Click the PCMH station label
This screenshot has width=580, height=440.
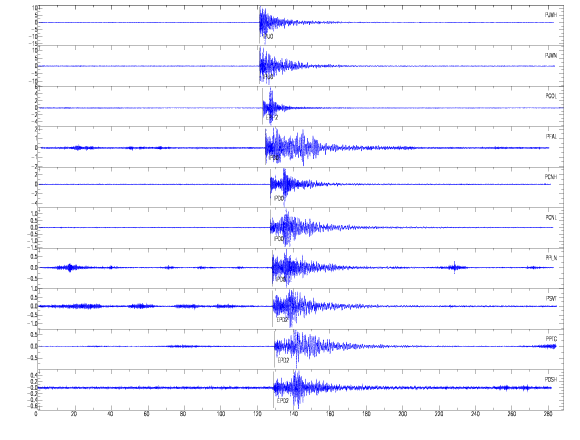(x=551, y=177)
